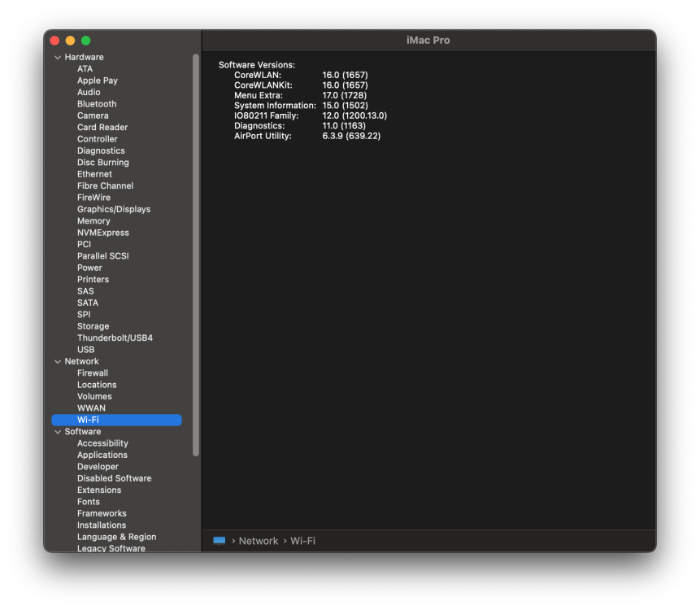Show Power information
The image size is (700, 610).
tap(89, 268)
